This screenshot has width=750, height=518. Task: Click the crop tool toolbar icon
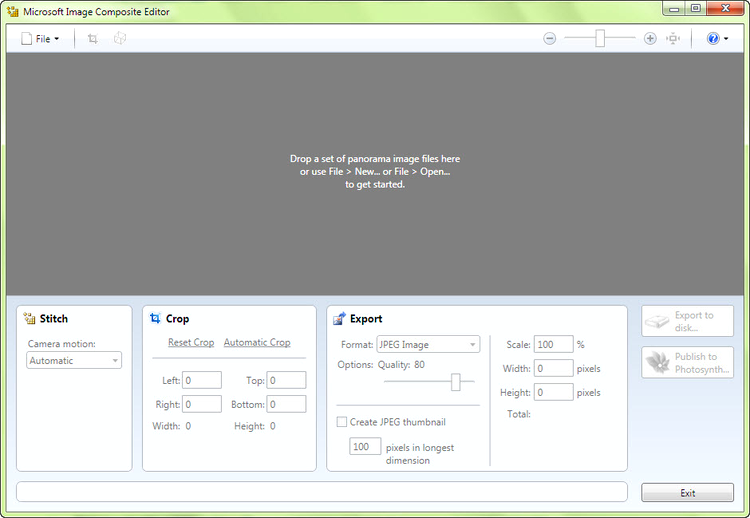pos(93,39)
